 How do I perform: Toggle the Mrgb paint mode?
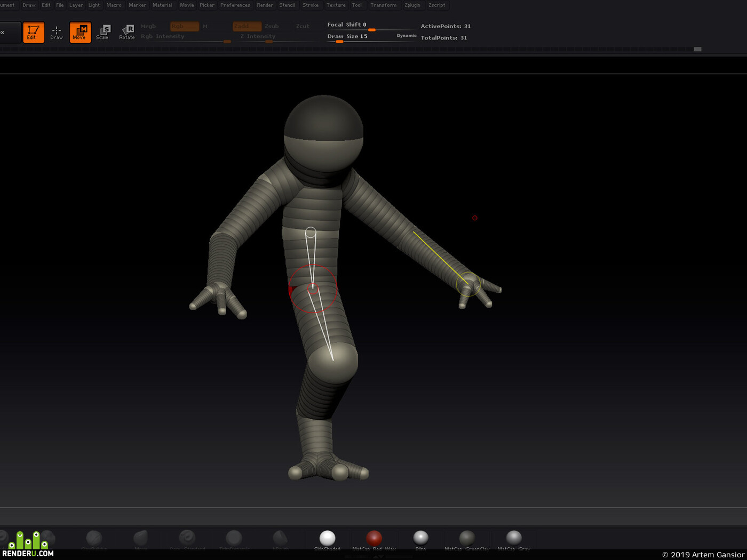click(148, 26)
